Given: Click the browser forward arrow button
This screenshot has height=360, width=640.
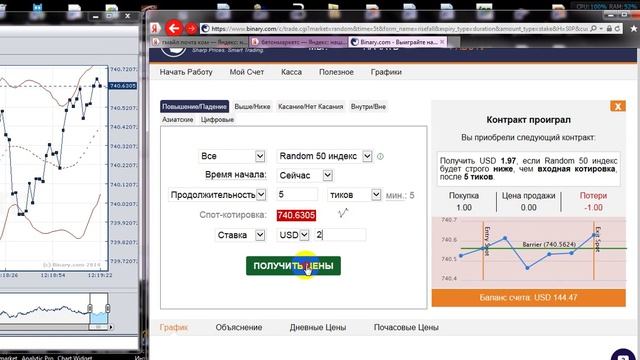Looking at the screenshot, I should (x=191, y=29).
